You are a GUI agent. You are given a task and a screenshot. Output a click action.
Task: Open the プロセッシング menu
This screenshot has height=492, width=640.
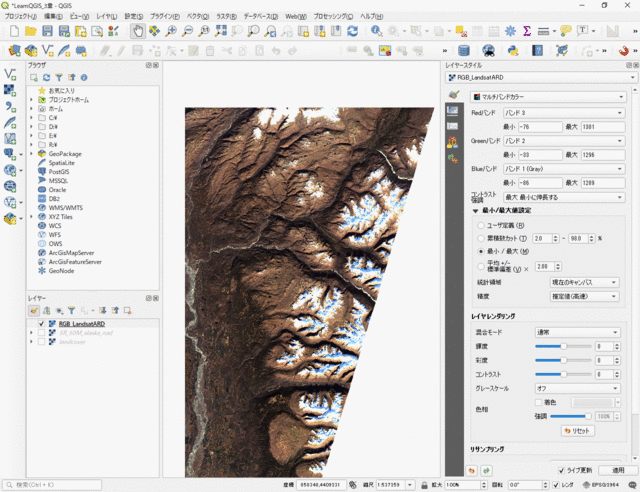333,16
